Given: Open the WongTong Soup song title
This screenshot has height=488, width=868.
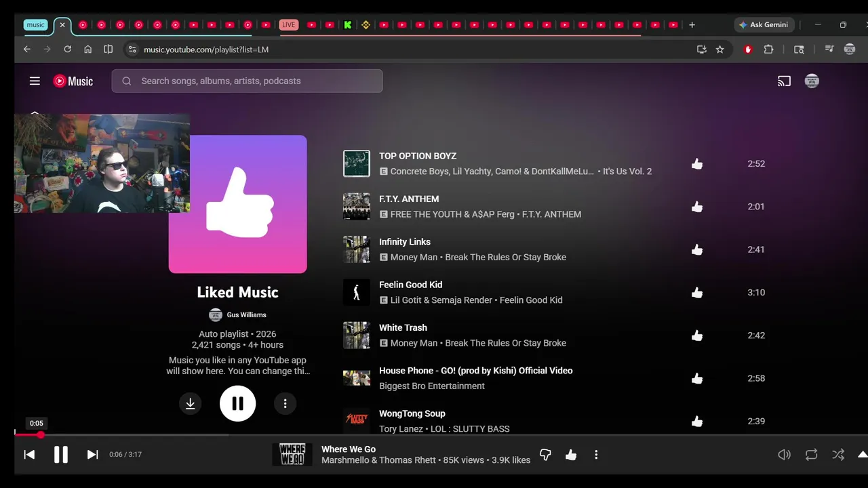Looking at the screenshot, I should point(412,413).
